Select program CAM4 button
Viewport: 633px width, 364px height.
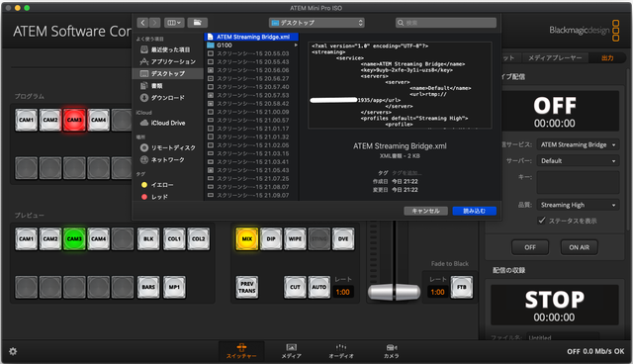coord(99,120)
